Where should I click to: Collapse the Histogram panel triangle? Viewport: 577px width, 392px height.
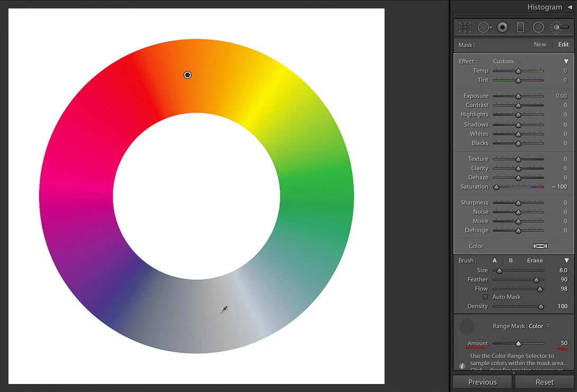[570, 7]
